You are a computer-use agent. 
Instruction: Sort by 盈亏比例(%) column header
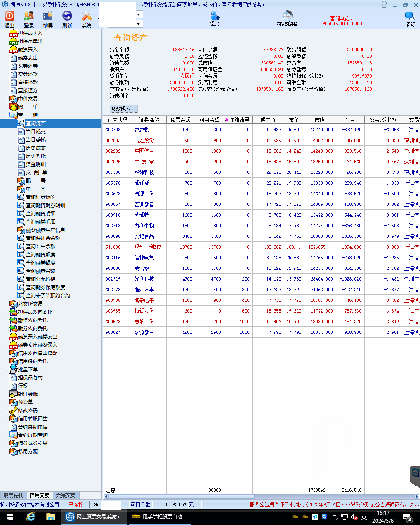tap(383, 120)
